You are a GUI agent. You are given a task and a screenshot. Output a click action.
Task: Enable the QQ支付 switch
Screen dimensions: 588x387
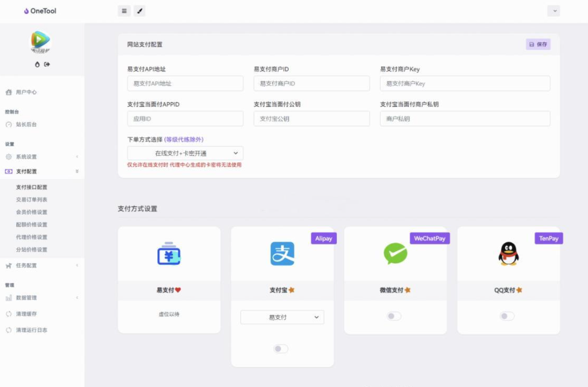(508, 316)
